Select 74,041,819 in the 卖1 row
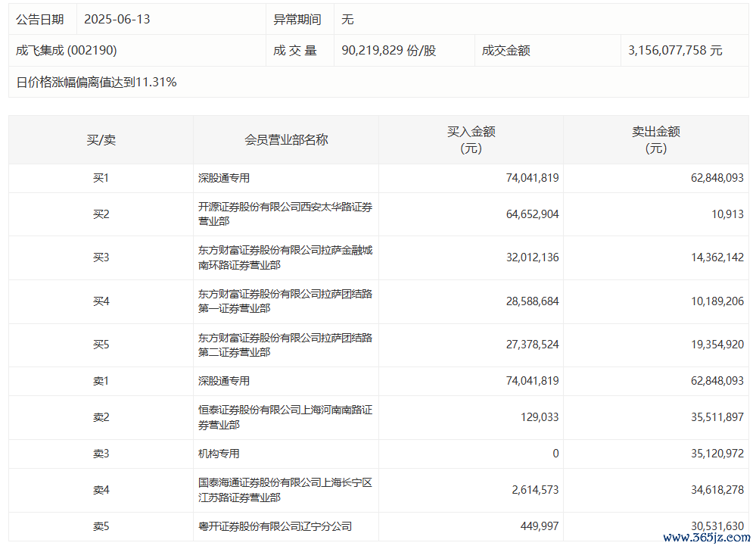 (x=532, y=381)
